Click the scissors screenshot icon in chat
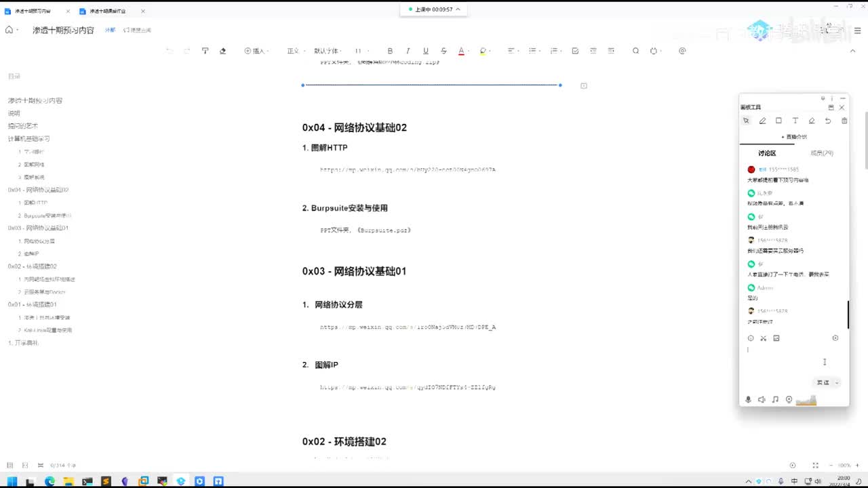Image resolution: width=868 pixels, height=488 pixels. coord(763,338)
